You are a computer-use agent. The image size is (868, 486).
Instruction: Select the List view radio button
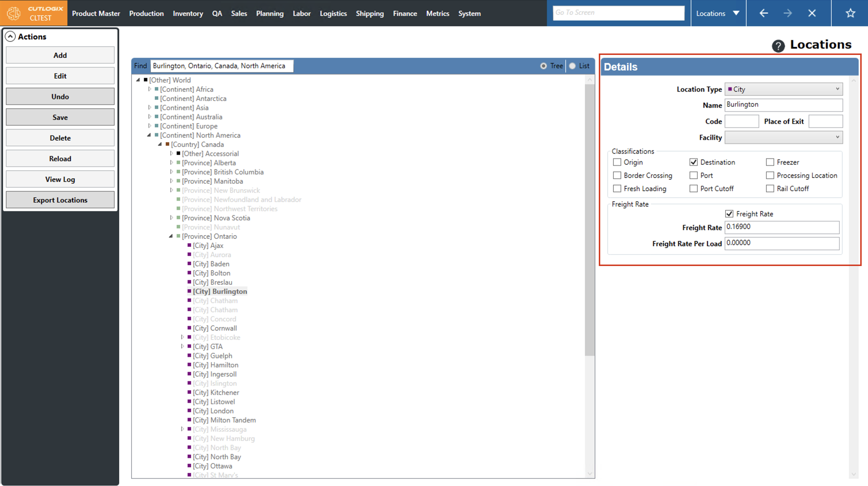(x=573, y=66)
